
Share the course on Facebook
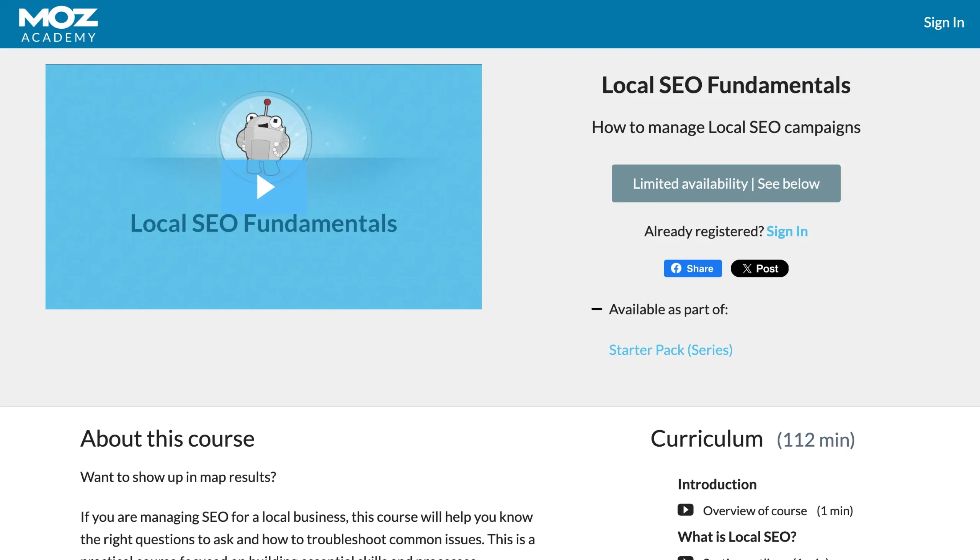coord(692,268)
